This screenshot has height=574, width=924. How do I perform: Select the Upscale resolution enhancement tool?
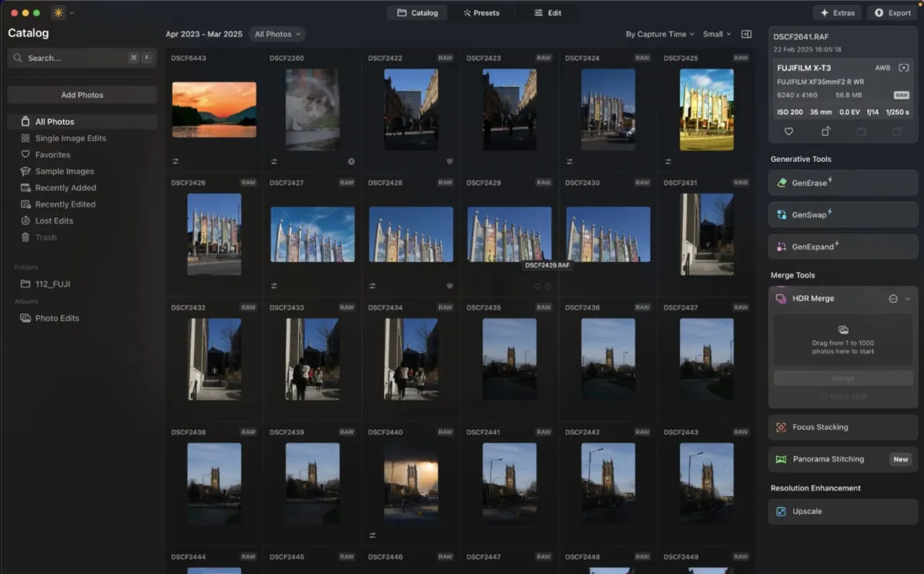842,511
